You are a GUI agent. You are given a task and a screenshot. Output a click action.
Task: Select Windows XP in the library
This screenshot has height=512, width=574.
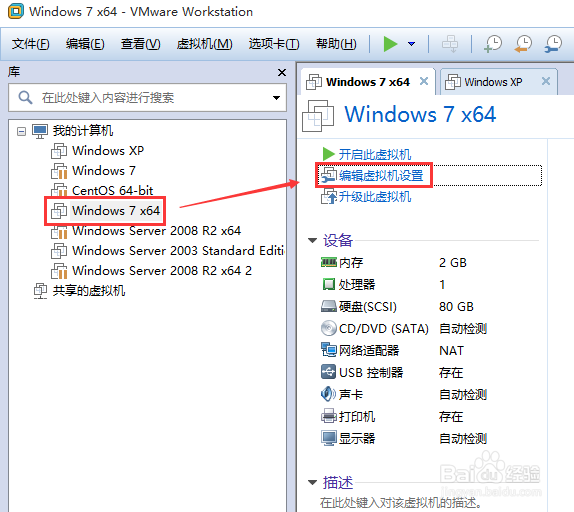[x=108, y=150]
